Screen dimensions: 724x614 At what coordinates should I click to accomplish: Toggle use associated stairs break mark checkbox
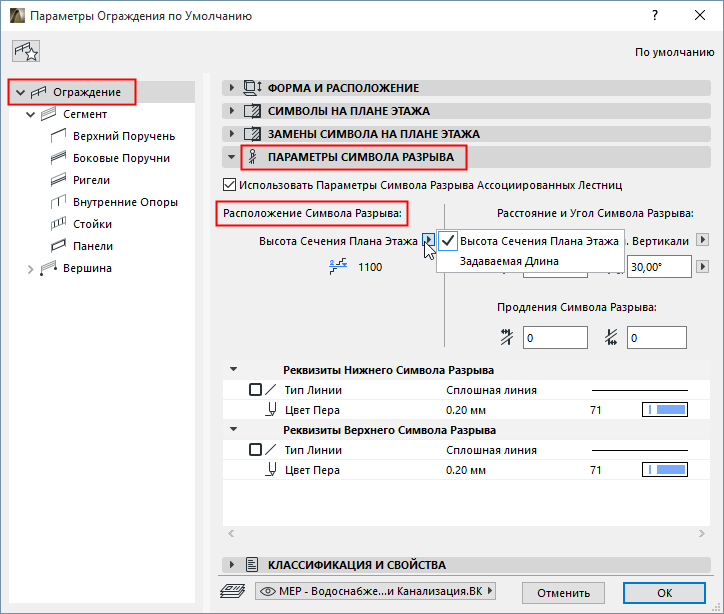(229, 185)
